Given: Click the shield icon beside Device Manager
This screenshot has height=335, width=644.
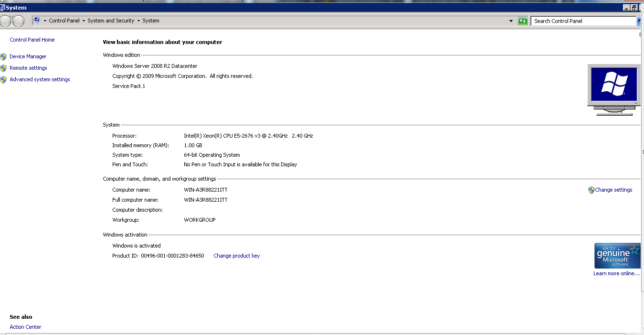Looking at the screenshot, I should click(3, 56).
